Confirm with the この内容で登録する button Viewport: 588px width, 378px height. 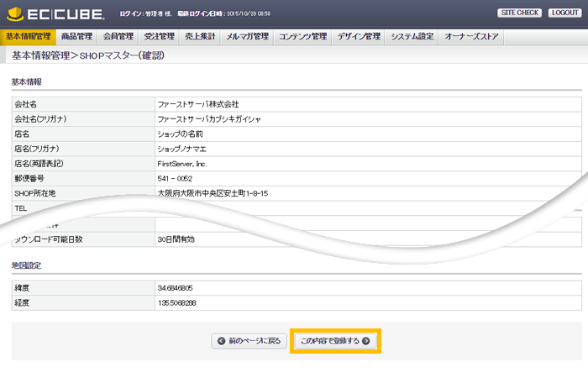coord(335,341)
